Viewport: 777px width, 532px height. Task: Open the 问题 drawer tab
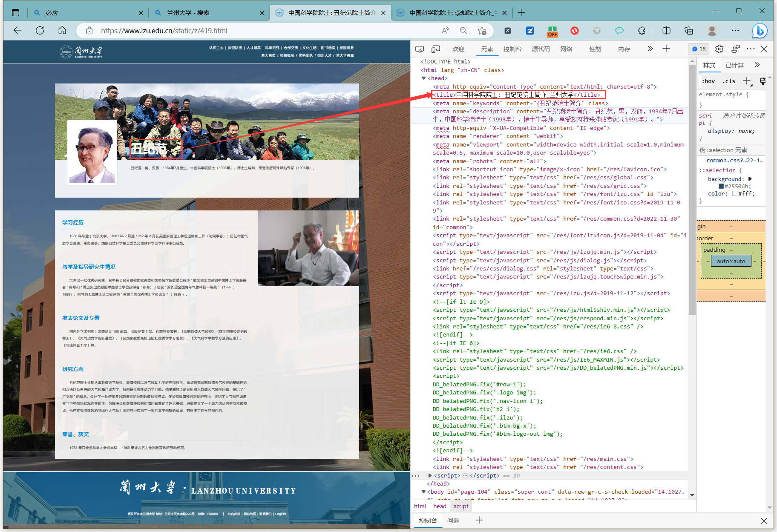click(x=453, y=520)
